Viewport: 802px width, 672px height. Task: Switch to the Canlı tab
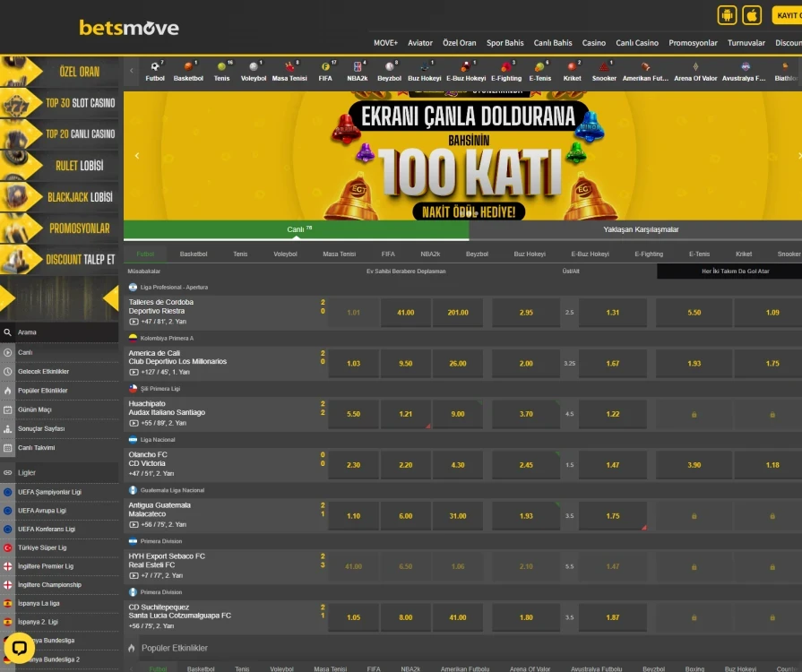tap(296, 229)
